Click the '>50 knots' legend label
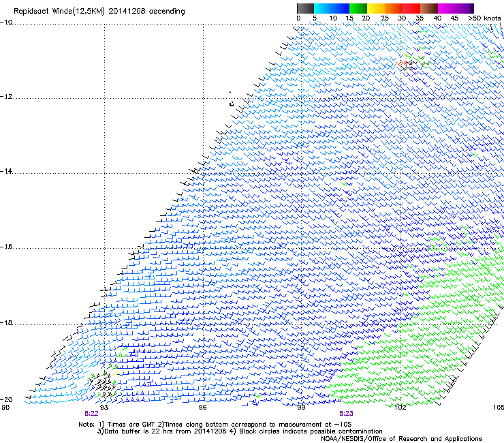504x443 pixels. 484,18
